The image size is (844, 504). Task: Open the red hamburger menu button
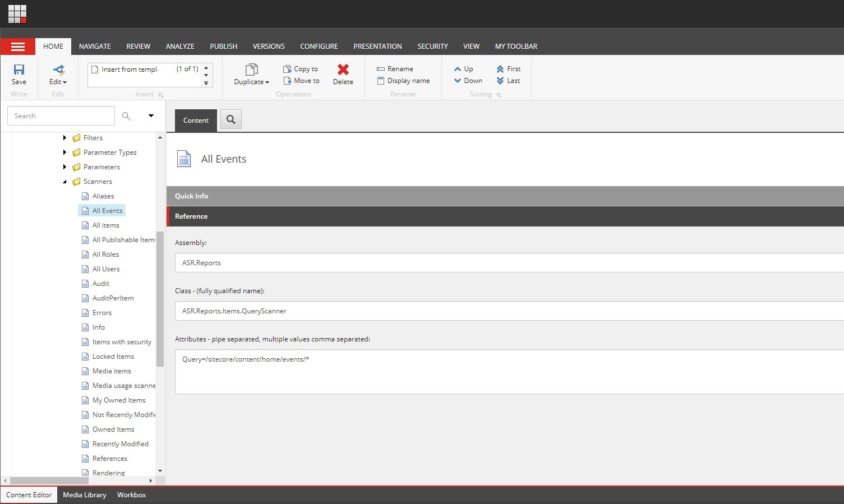tap(18, 47)
